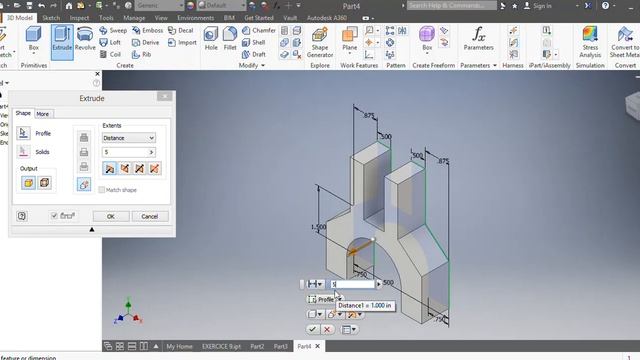Select the Freeform Box tool
The width and height of the screenshot is (640, 360).
427,39
